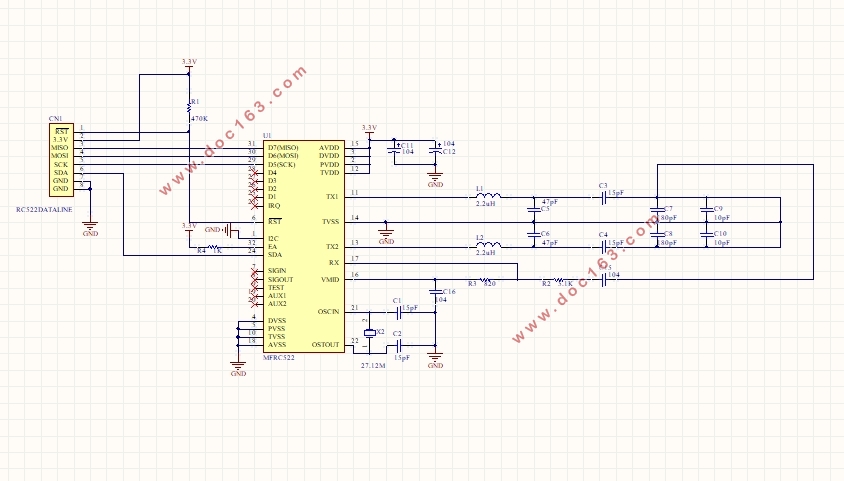Image resolution: width=844 pixels, height=481 pixels.
Task: Select resistor R1 470K symbol
Action: 189,108
